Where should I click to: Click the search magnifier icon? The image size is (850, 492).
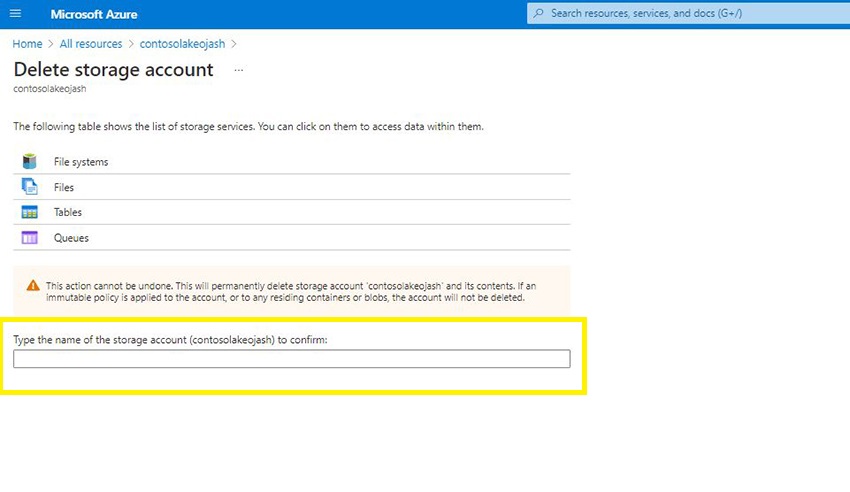point(538,14)
